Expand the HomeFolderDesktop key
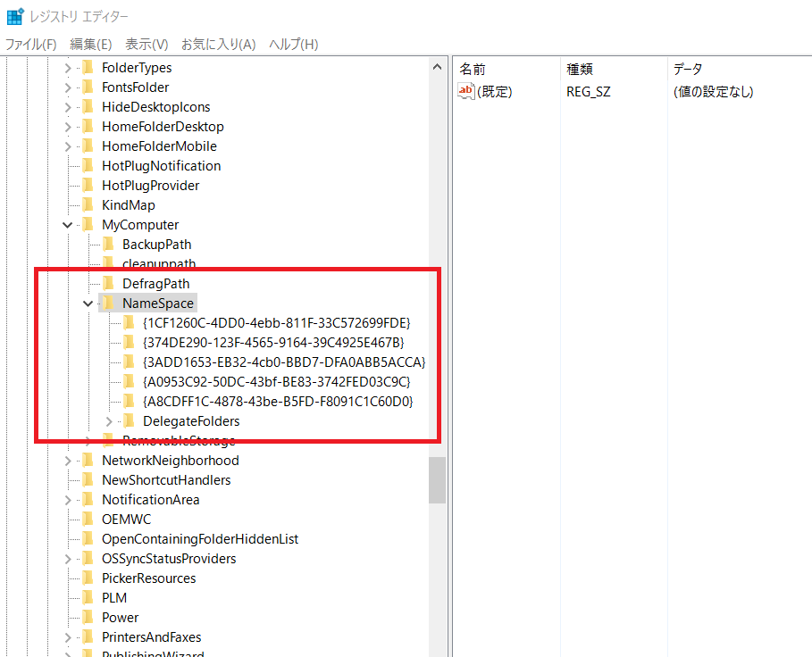 [67, 127]
